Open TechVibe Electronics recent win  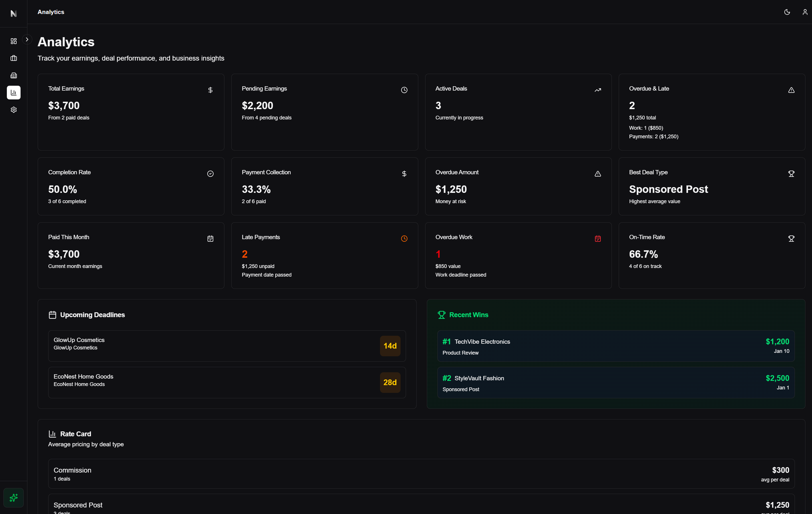(615, 346)
